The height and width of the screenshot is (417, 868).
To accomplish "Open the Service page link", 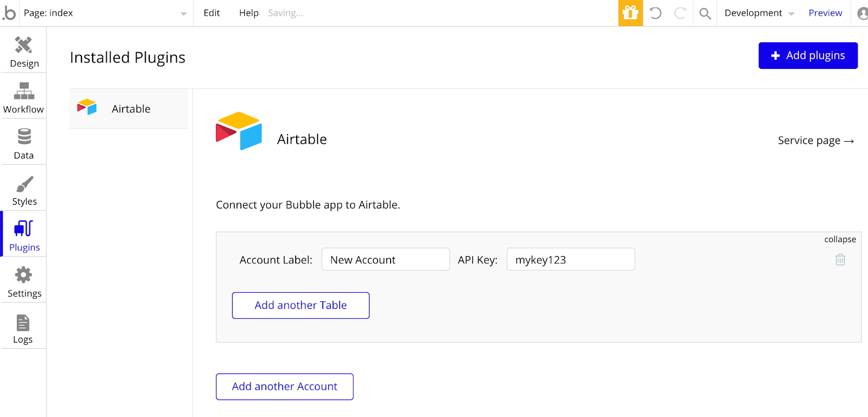I will (815, 141).
